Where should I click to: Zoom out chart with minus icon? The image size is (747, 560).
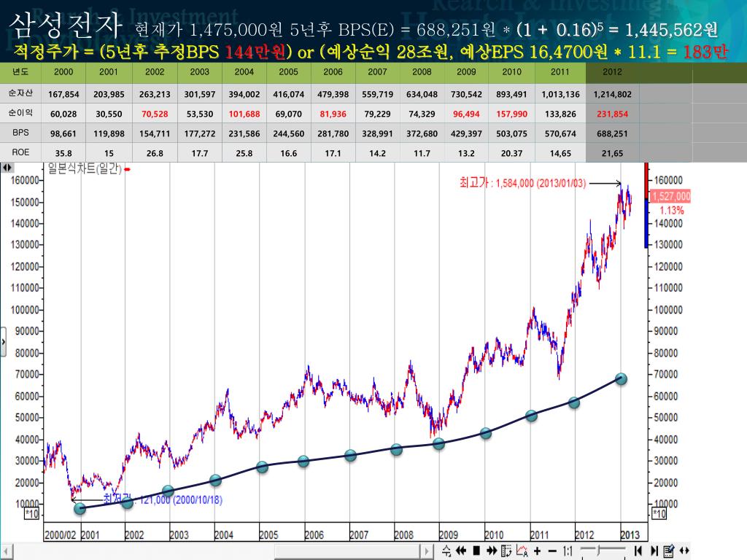[552, 551]
